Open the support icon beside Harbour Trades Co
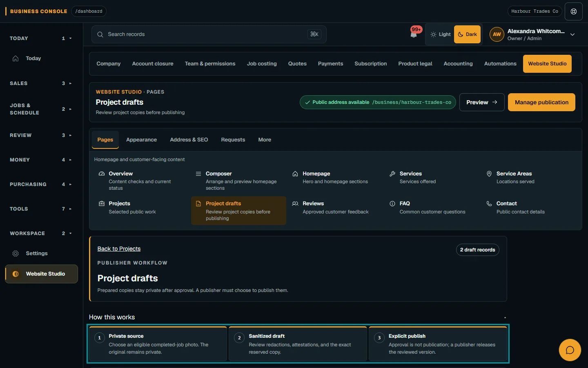This screenshot has height=368, width=588. tap(574, 11)
